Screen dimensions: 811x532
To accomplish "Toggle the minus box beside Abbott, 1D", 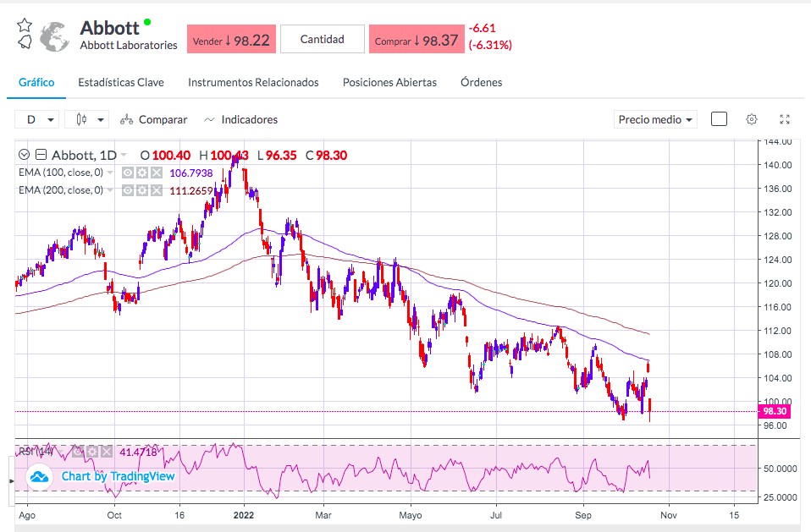I will [41, 155].
